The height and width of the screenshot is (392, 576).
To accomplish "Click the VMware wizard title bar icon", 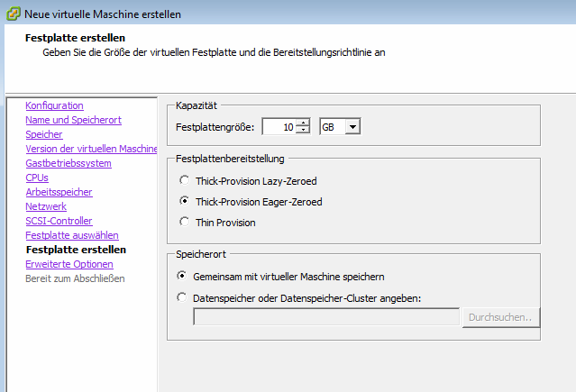I will [x=11, y=14].
